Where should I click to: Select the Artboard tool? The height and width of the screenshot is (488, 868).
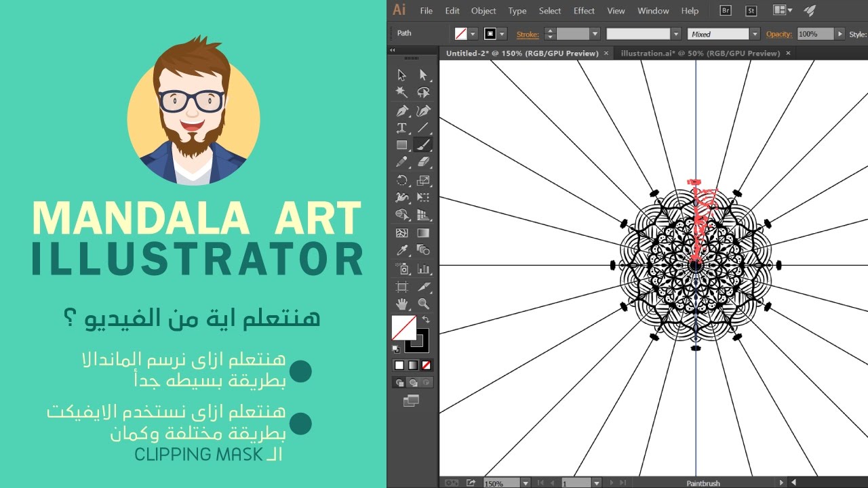coord(401,287)
